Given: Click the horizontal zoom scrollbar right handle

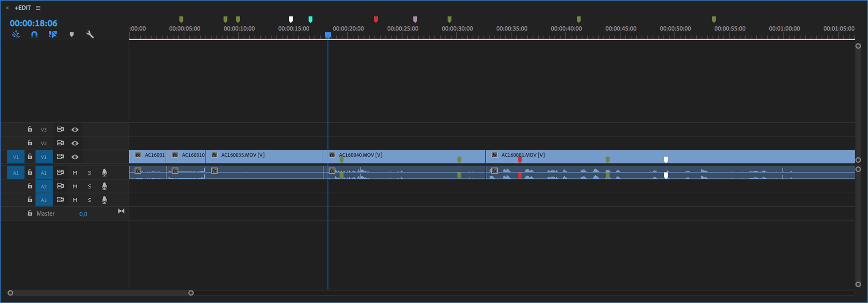Looking at the screenshot, I should [x=191, y=293].
